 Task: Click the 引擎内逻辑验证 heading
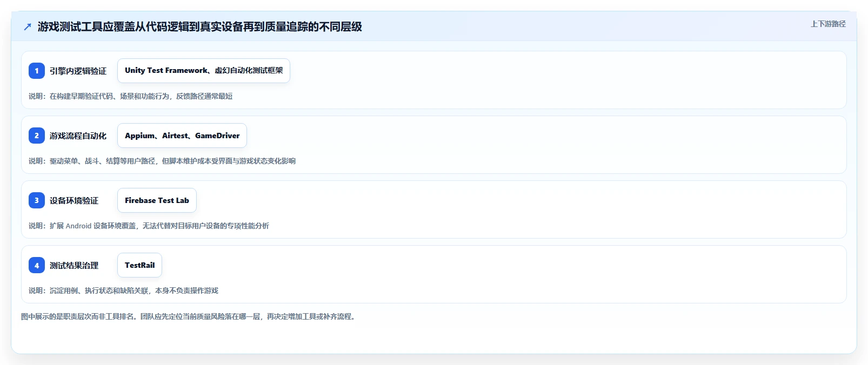pos(78,71)
